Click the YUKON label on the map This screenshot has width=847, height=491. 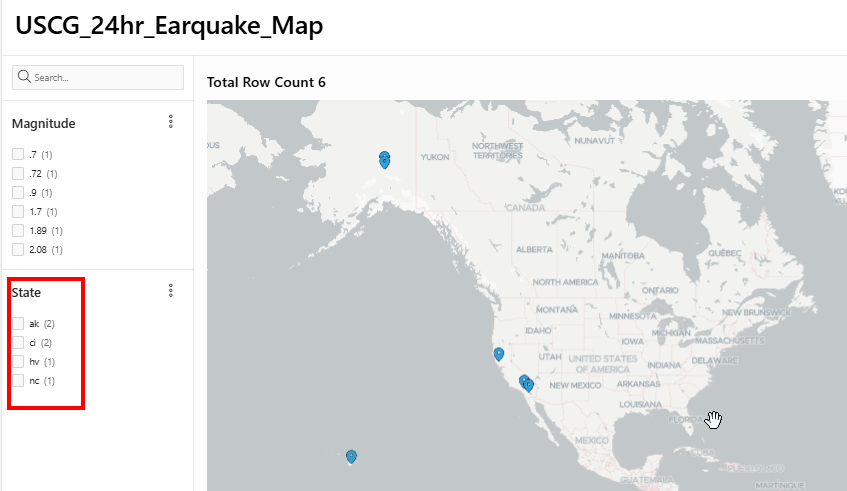pos(435,157)
